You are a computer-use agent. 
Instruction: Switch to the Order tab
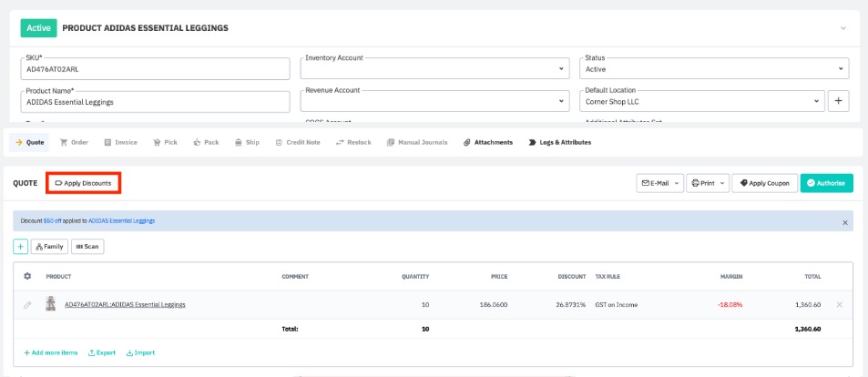click(x=75, y=142)
